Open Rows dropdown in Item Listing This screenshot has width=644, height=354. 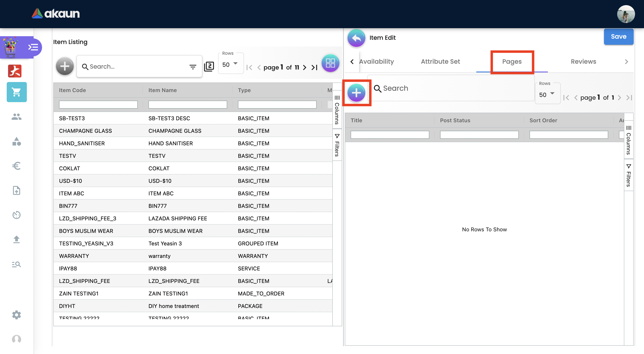pos(230,65)
